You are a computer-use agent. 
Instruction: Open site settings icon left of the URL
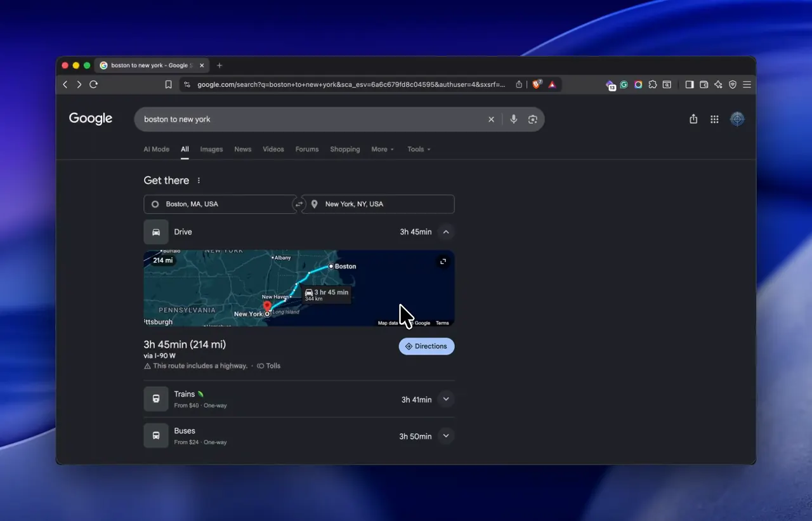(187, 84)
